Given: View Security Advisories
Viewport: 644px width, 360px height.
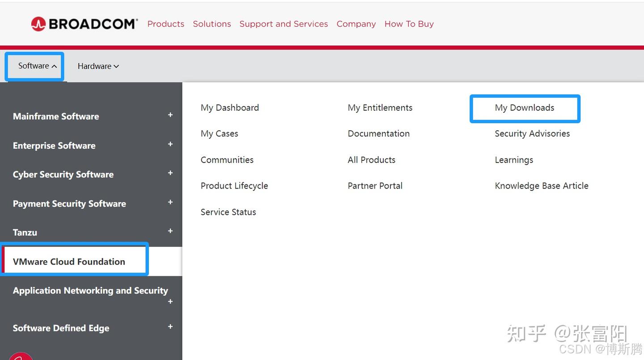Looking at the screenshot, I should coord(532,134).
